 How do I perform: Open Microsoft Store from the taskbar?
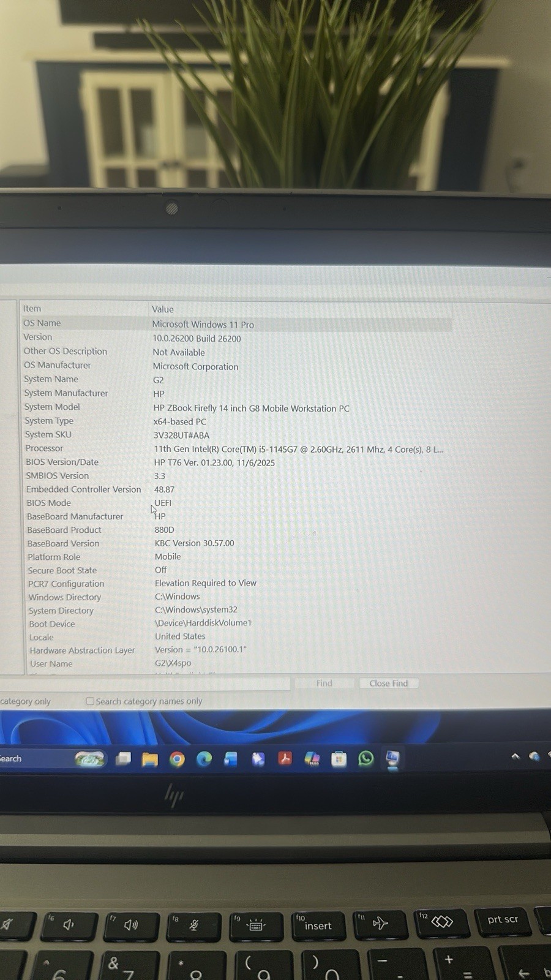(x=339, y=759)
